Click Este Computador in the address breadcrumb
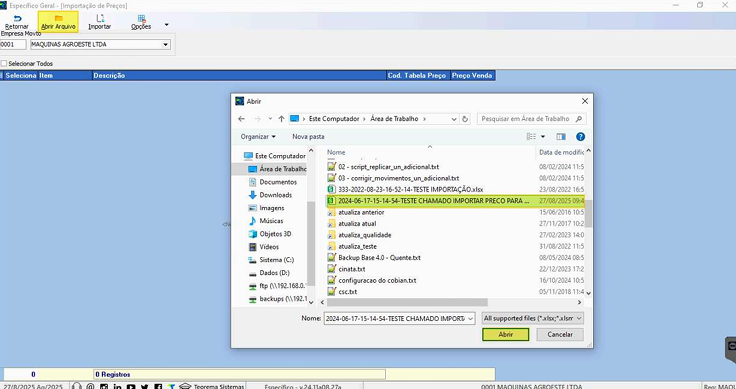 pos(334,119)
